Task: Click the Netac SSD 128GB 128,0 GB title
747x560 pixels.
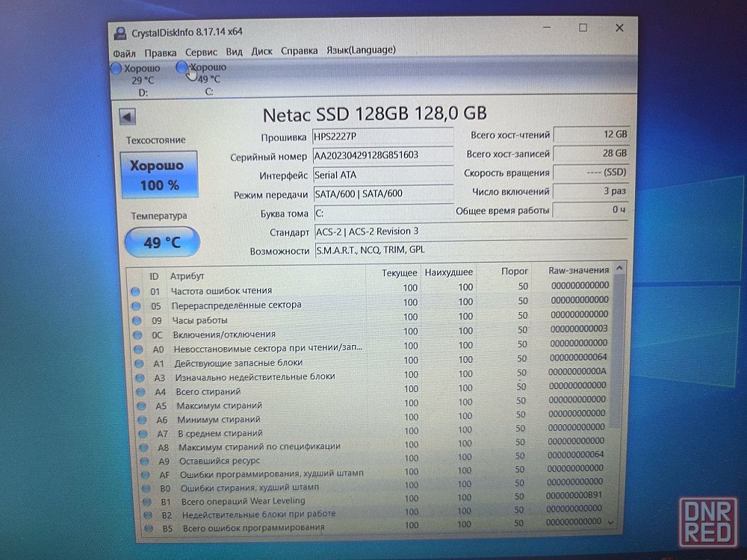Action: [x=375, y=113]
